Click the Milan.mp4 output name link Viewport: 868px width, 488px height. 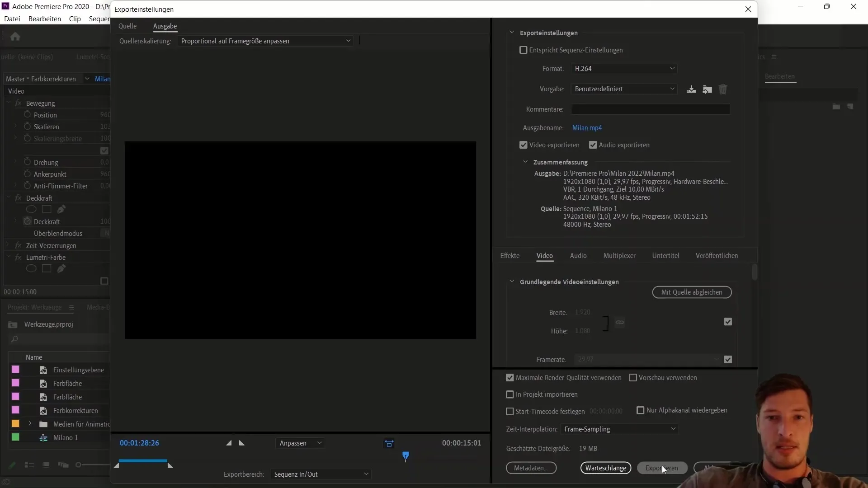pos(587,128)
